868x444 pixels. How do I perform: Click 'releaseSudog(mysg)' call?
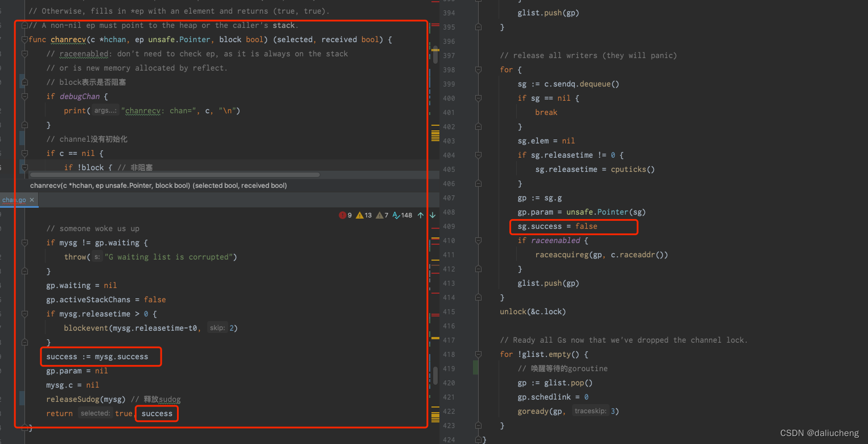[x=86, y=399]
